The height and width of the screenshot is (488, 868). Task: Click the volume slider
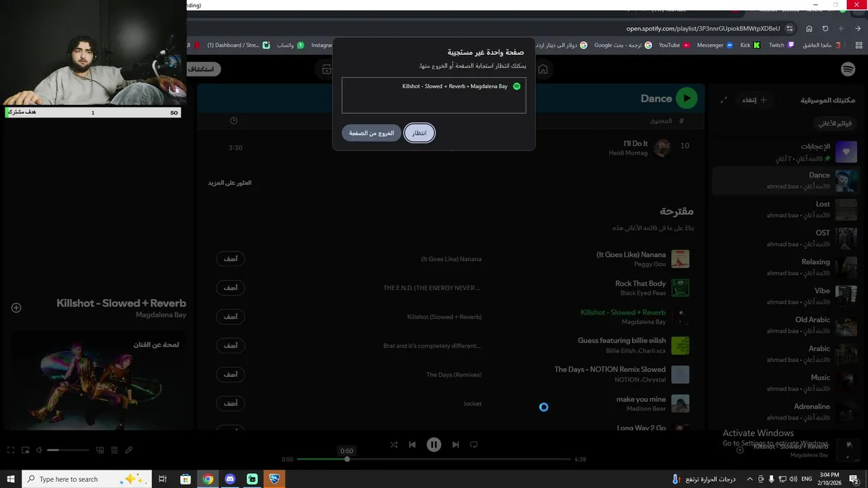coord(68,450)
